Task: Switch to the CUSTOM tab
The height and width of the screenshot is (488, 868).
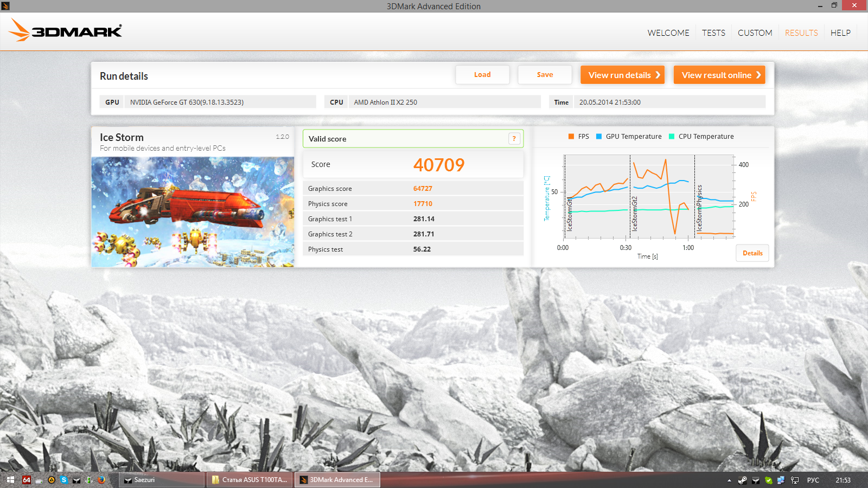Action: click(x=755, y=33)
